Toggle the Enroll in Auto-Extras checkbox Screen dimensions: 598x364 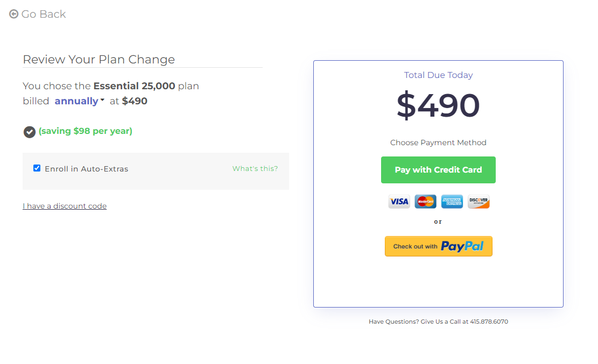[37, 168]
